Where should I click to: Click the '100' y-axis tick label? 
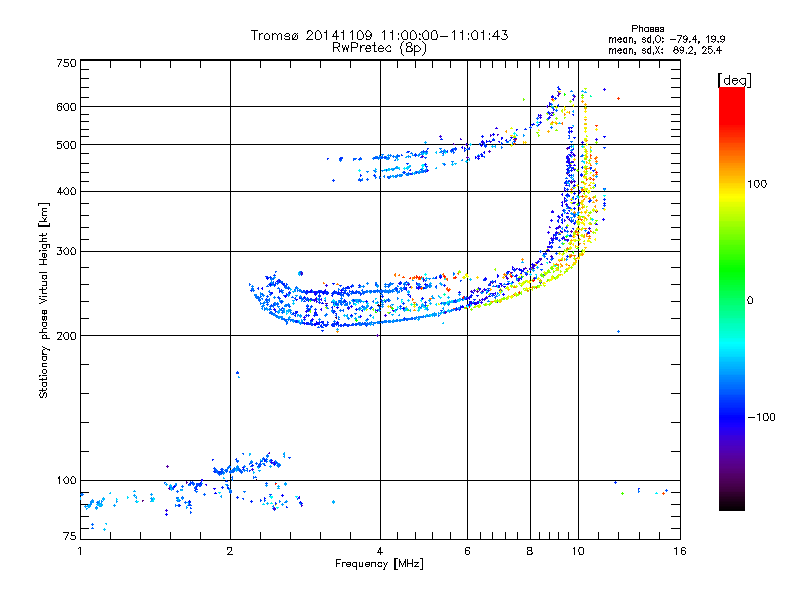coord(66,481)
